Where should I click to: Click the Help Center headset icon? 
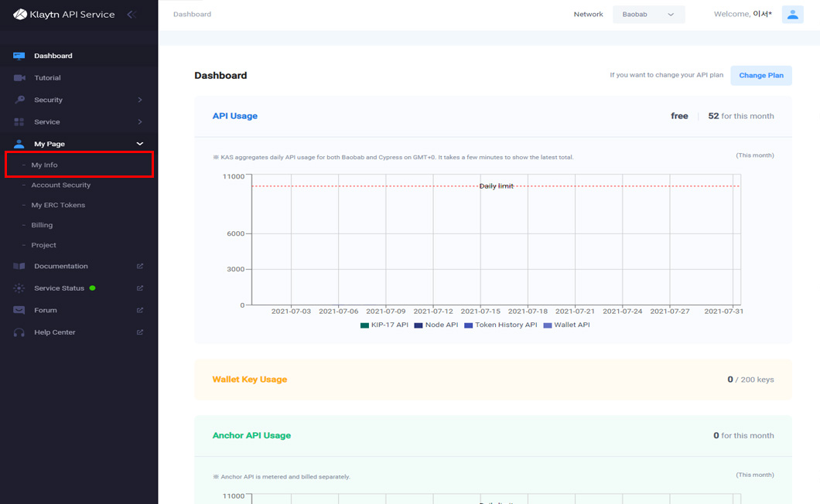(x=19, y=332)
